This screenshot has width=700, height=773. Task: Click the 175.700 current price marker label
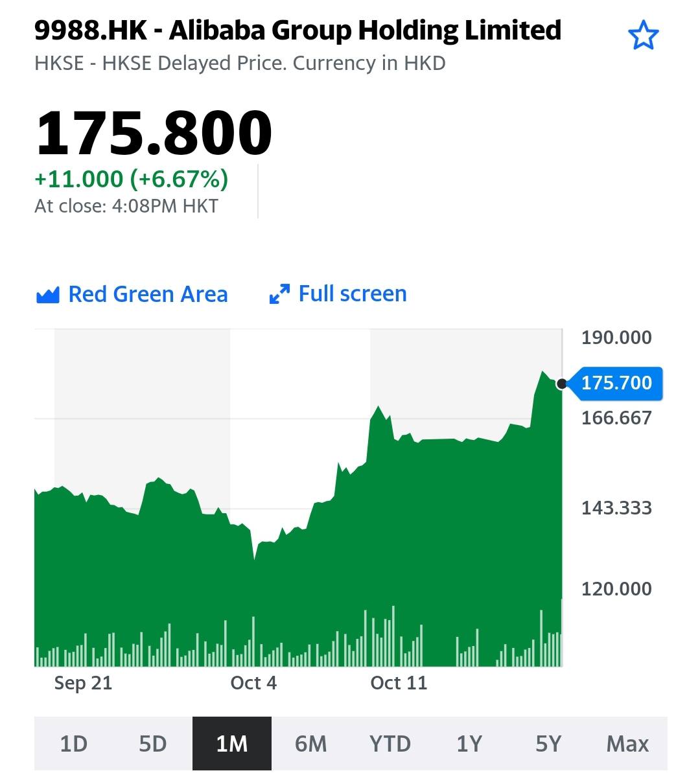(x=616, y=383)
